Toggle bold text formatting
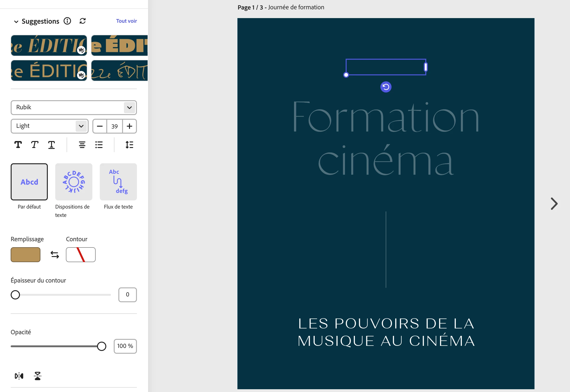Image resolution: width=570 pixels, height=392 pixels. click(18, 145)
